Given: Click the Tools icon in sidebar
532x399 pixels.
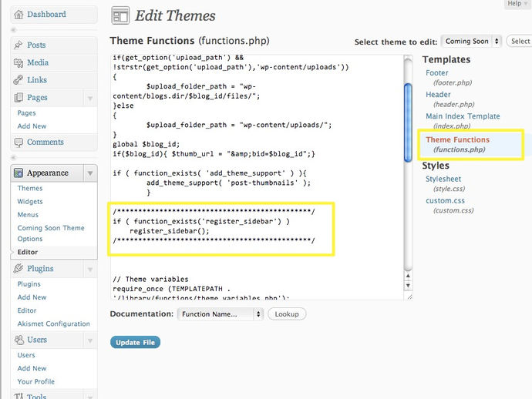Looking at the screenshot, I should 19,396.
